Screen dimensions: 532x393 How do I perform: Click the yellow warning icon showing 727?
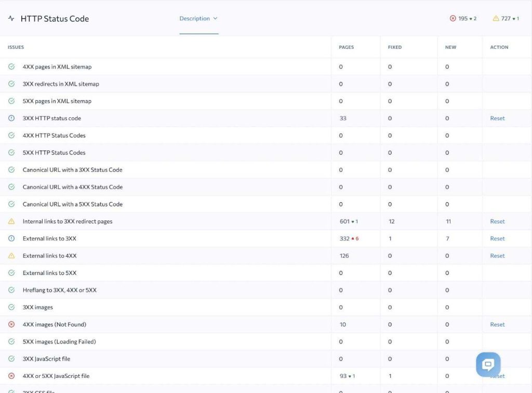(x=496, y=19)
